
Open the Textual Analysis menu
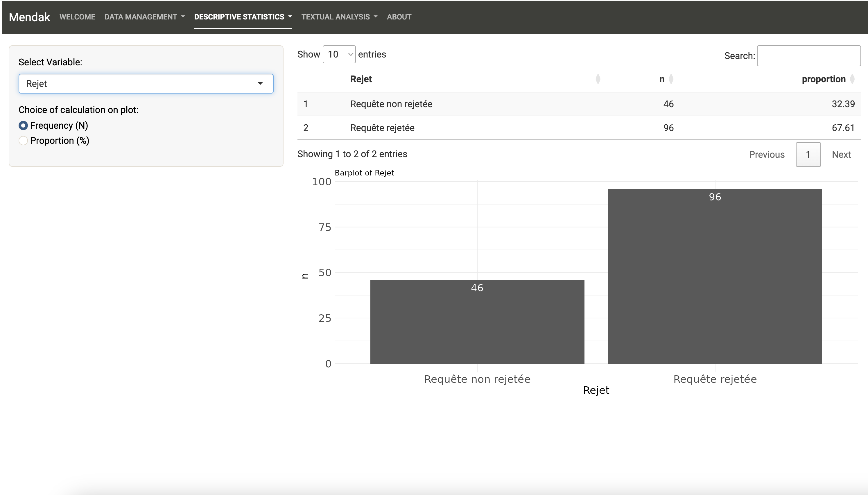pyautogui.click(x=339, y=17)
